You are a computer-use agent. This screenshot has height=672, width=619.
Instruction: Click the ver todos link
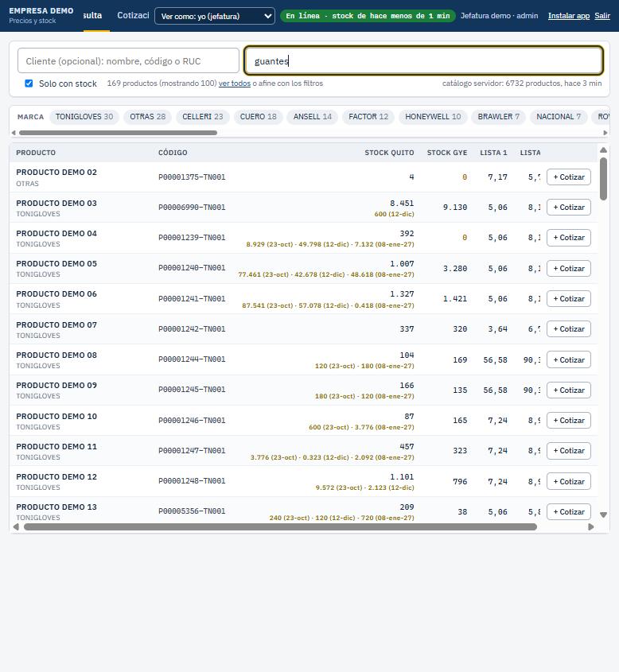(235, 84)
